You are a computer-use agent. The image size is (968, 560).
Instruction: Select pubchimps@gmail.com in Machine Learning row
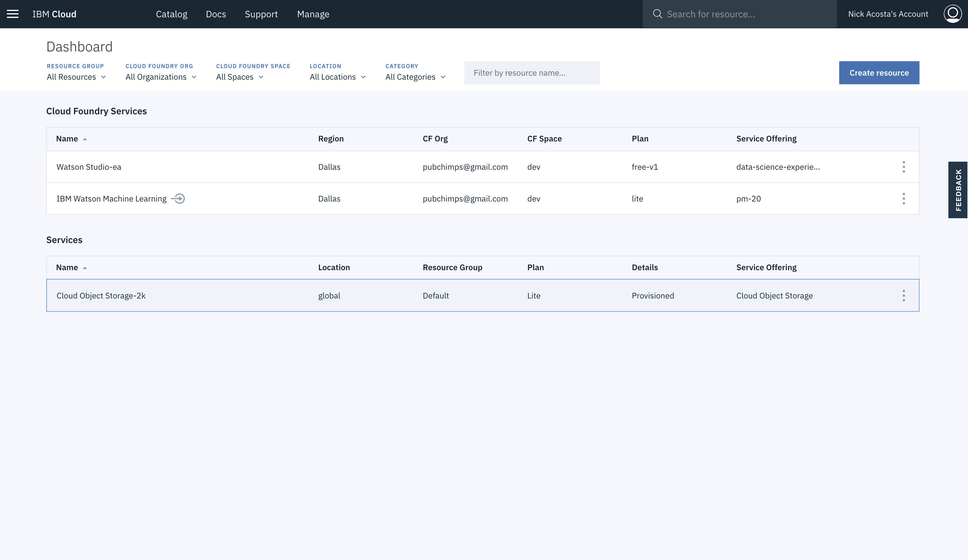tap(465, 199)
